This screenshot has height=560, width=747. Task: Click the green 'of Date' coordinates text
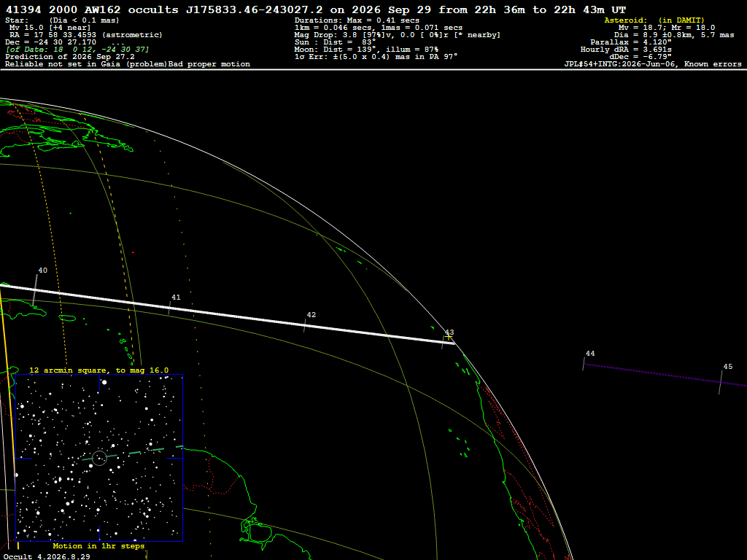pyautogui.click(x=77, y=50)
